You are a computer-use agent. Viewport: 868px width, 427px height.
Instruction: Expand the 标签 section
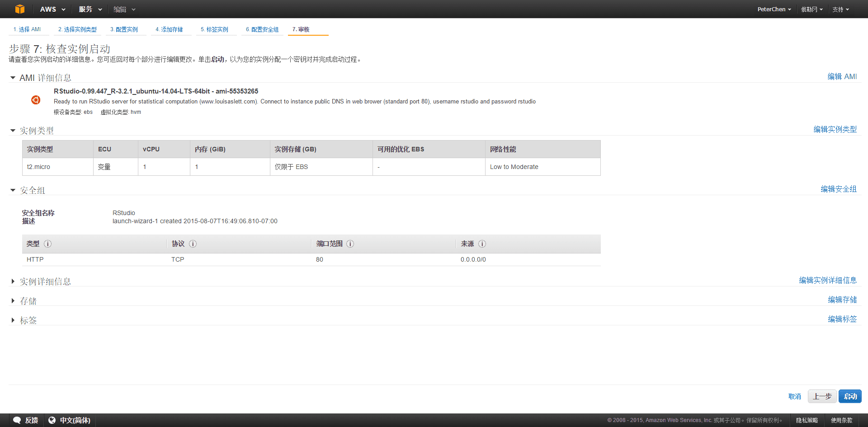click(13, 320)
